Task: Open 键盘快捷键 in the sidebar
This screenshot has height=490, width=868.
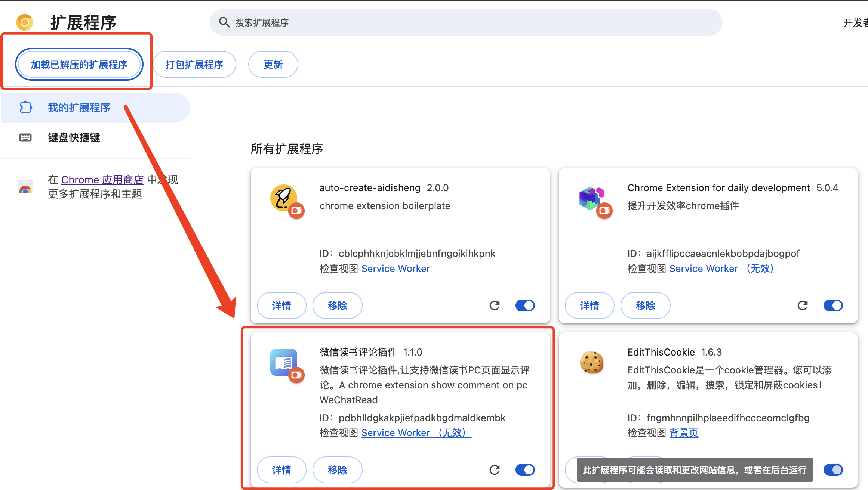Action: click(x=74, y=137)
